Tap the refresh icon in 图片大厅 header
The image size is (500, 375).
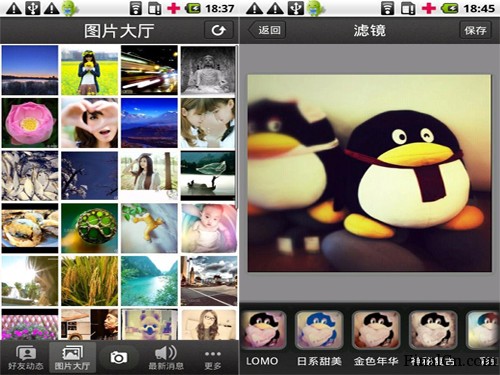point(218,30)
